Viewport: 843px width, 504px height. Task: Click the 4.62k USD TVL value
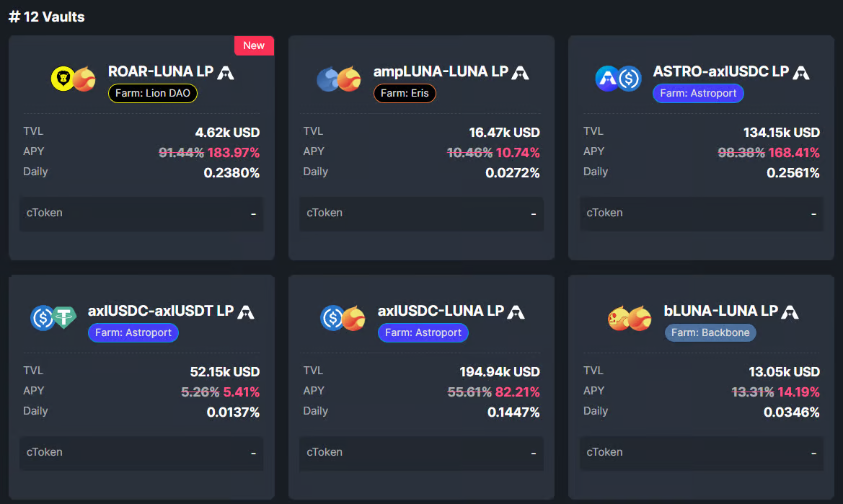click(x=227, y=132)
